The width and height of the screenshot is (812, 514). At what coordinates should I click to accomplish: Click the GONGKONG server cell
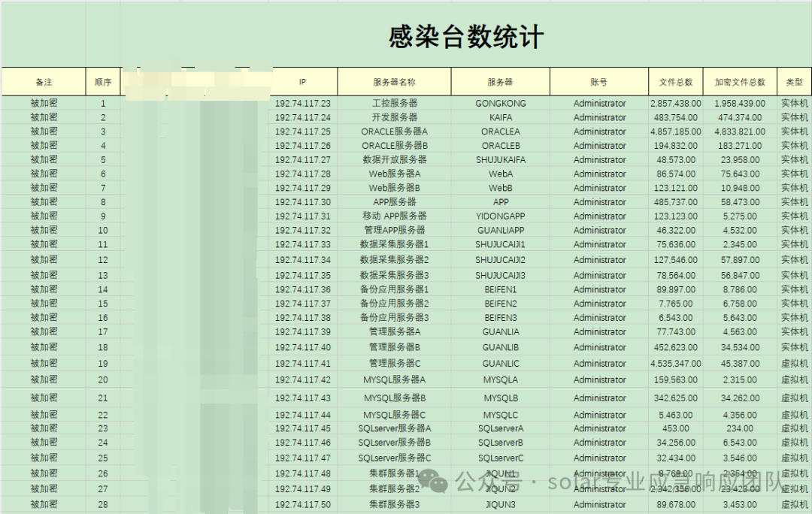pos(501,103)
